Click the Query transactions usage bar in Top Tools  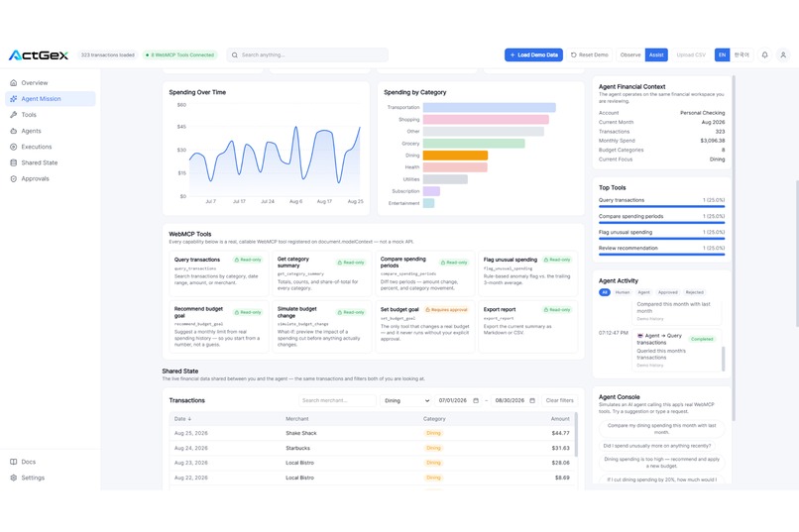click(x=661, y=206)
